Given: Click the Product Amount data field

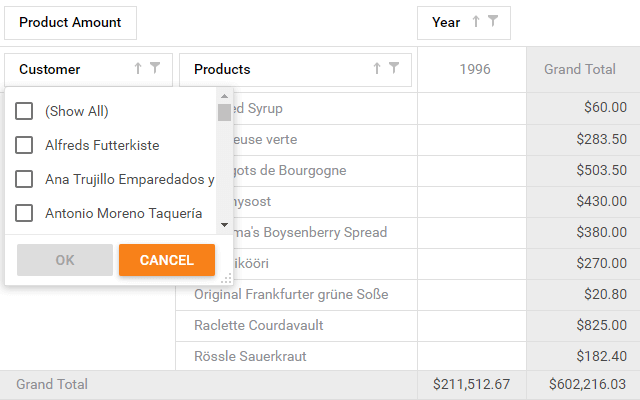Looking at the screenshot, I should 70,22.
